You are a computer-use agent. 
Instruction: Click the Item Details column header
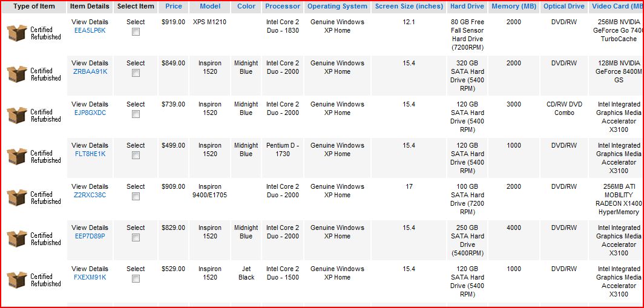(90, 6)
